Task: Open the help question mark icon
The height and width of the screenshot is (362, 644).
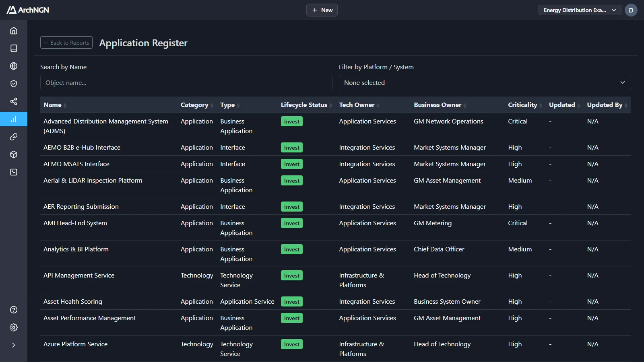Action: (14, 310)
